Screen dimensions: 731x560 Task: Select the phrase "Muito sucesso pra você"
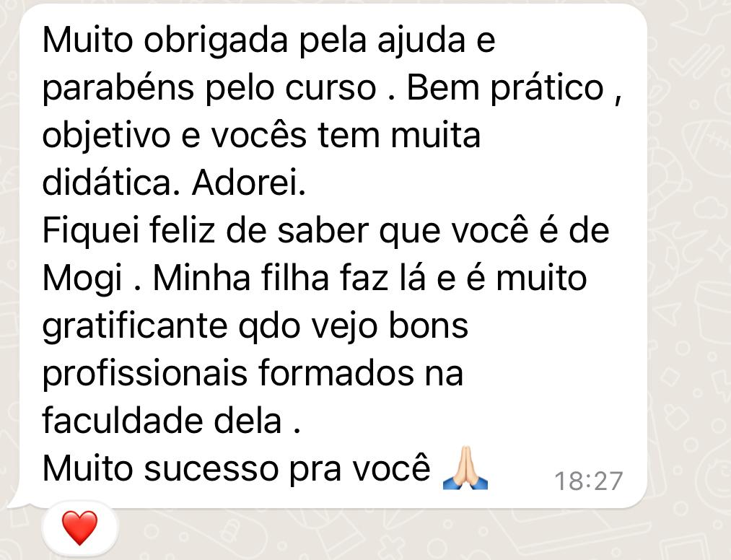[237, 468]
